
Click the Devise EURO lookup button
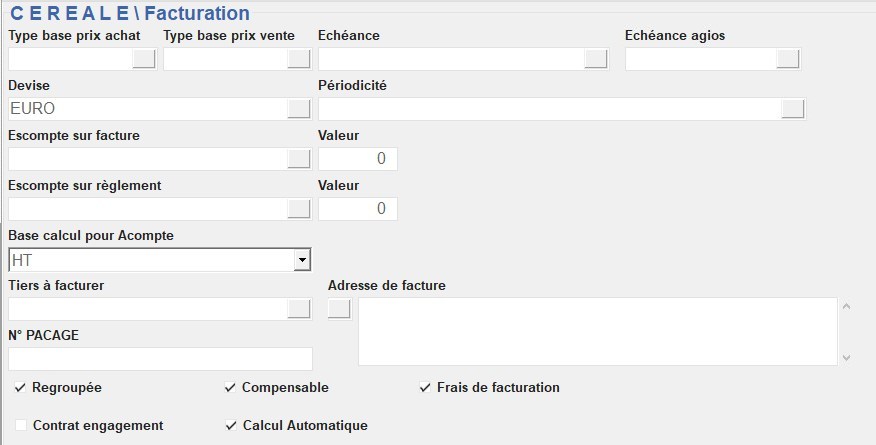click(298, 109)
